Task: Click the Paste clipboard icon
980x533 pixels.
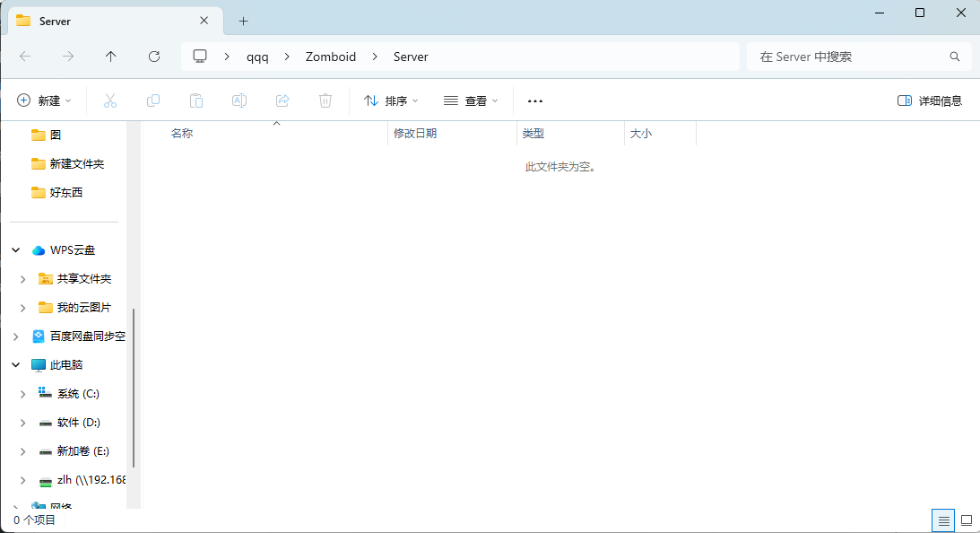Action: [x=196, y=100]
